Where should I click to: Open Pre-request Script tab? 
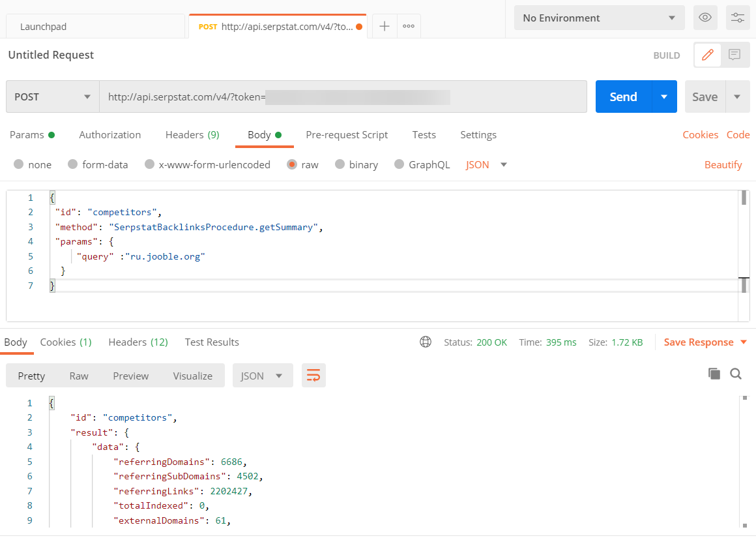tap(347, 134)
